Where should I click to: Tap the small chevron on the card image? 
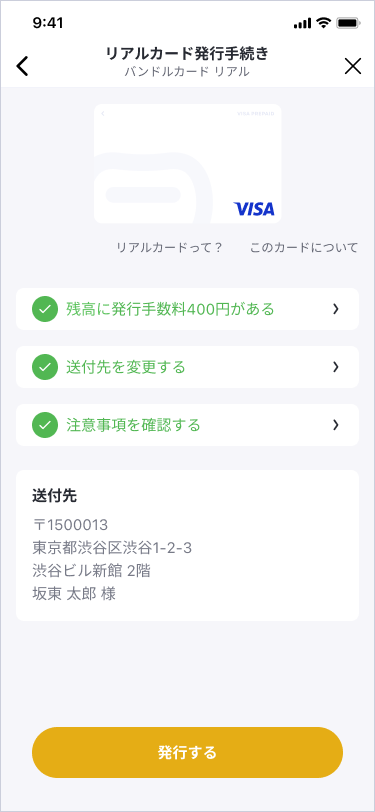coord(103,113)
